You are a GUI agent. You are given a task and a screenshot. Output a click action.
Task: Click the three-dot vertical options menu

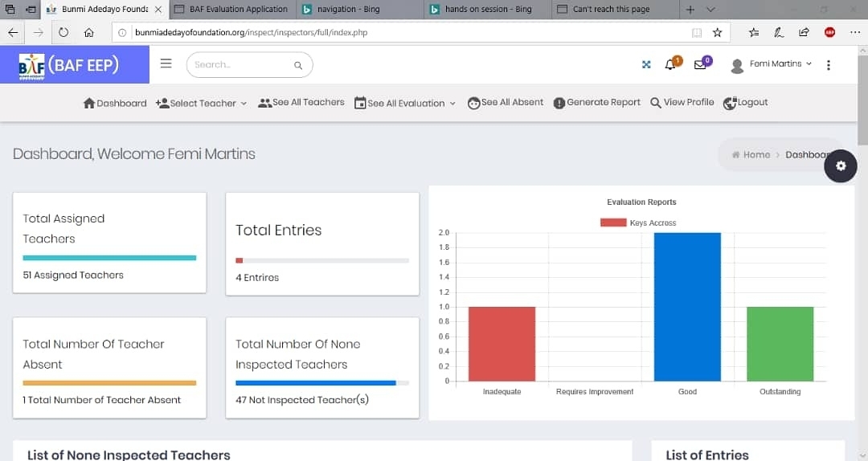(829, 65)
